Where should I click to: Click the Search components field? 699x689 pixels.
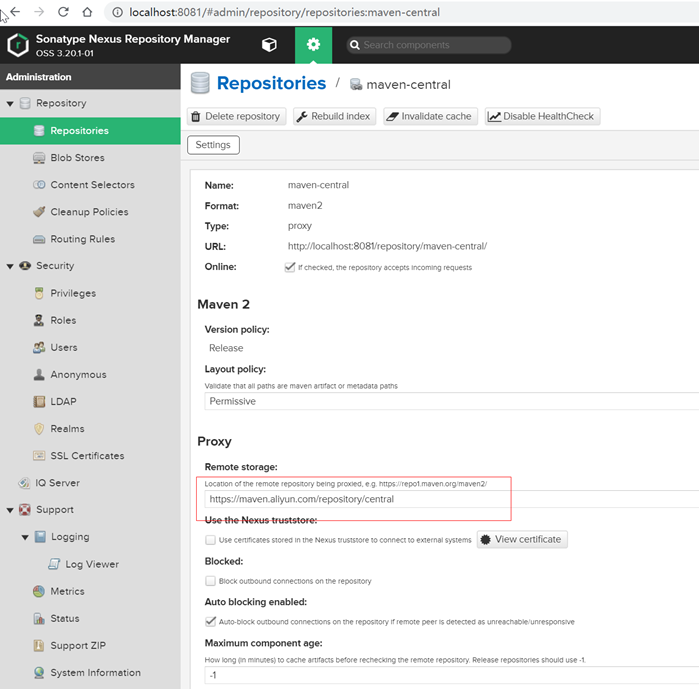pos(429,45)
